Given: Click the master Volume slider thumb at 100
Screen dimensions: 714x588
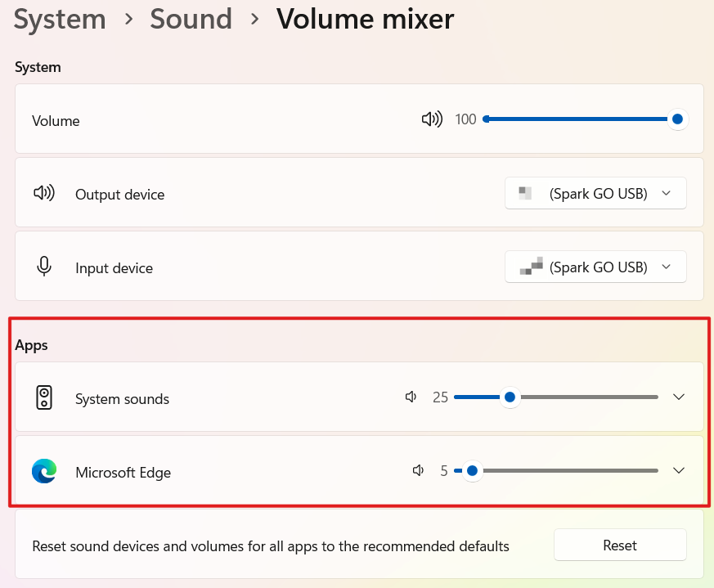Looking at the screenshot, I should point(677,119).
